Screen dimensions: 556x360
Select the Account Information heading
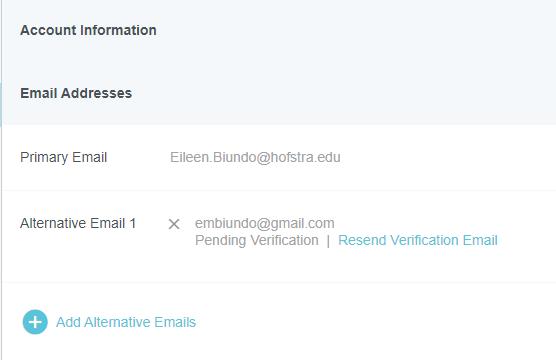pyautogui.click(x=88, y=30)
